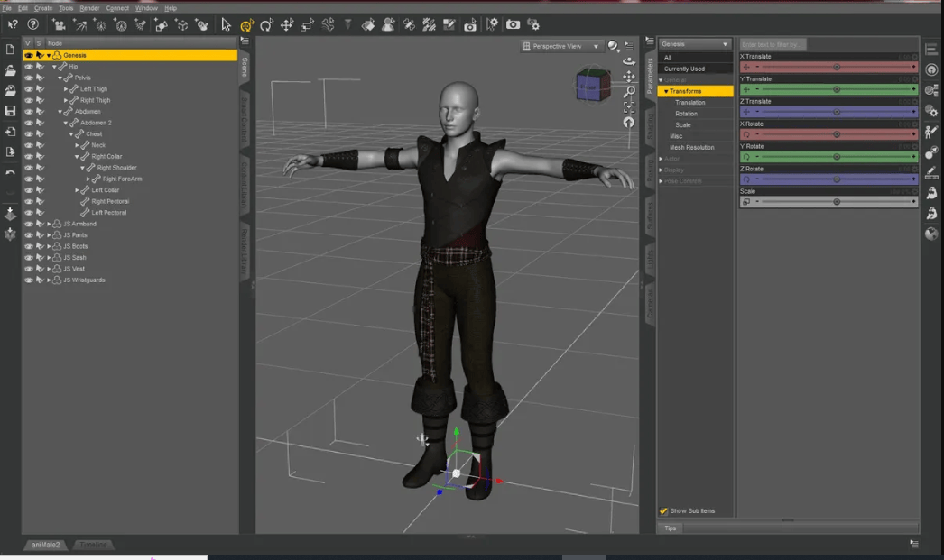Select the Rotation property group
Screen dimensions: 944x560
(x=686, y=114)
